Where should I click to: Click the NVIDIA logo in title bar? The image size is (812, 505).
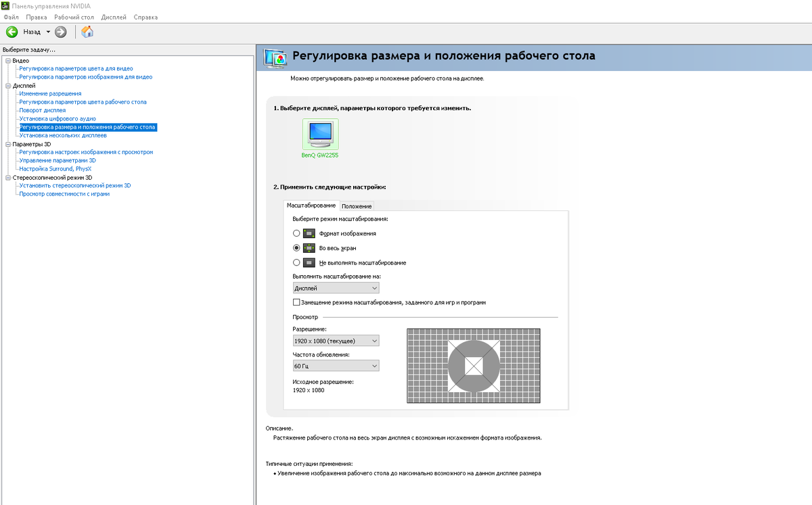(x=5, y=5)
